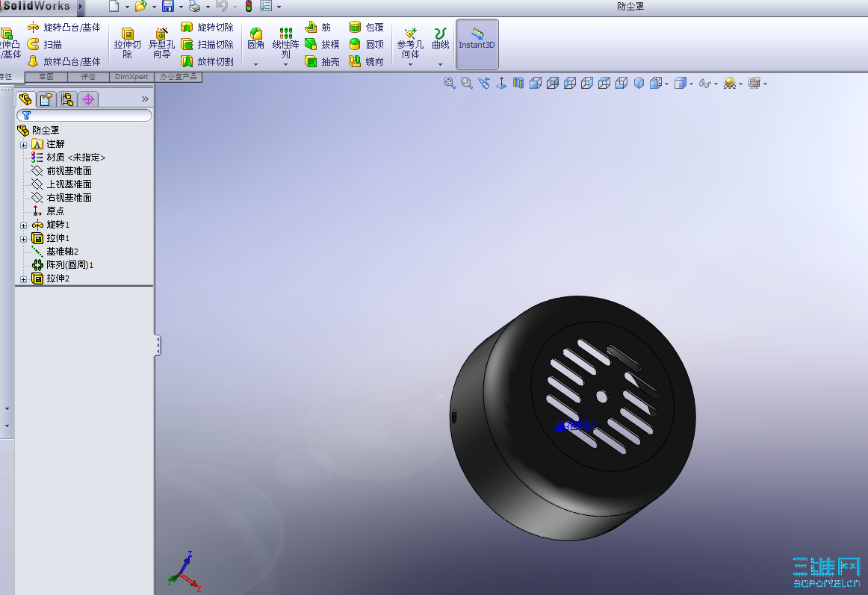This screenshot has width=868, height=595.
Task: Switch to the 评估 (Evaluate) tab
Action: coord(88,77)
